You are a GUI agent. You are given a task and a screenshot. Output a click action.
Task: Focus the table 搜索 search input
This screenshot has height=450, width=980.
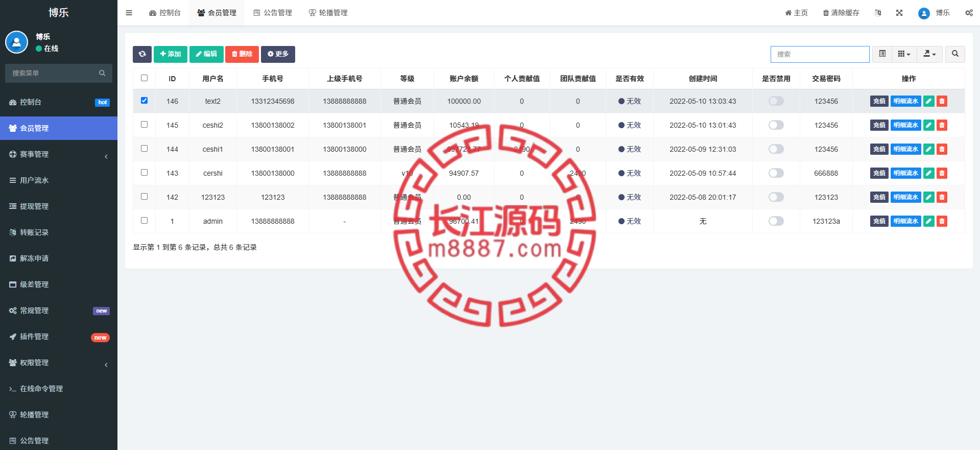(x=820, y=54)
